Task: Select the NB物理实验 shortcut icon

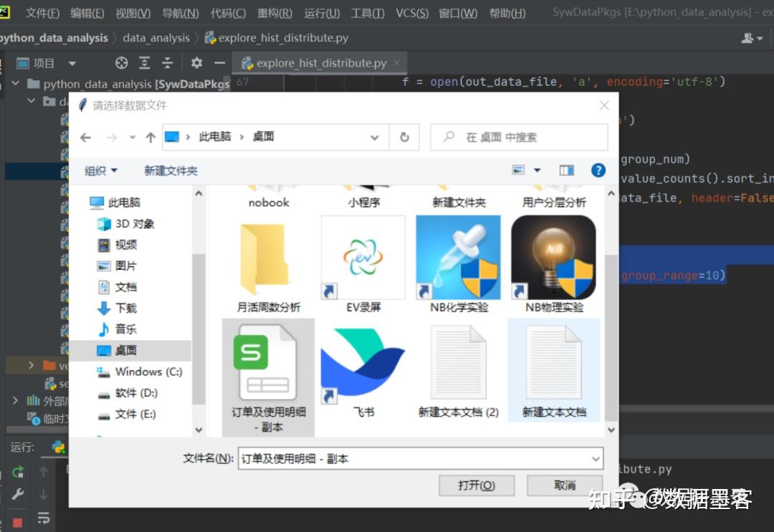Action: 554,265
